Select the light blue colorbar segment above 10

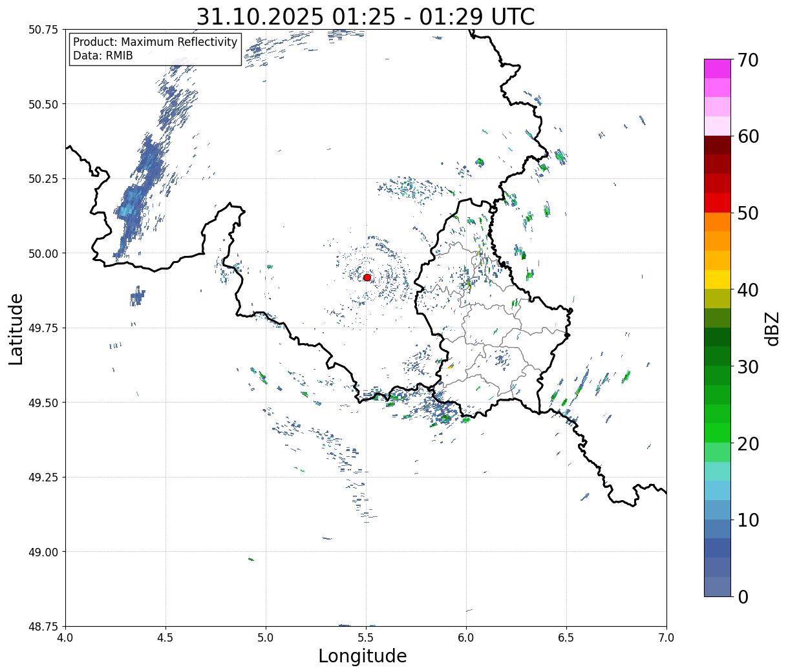[717, 509]
